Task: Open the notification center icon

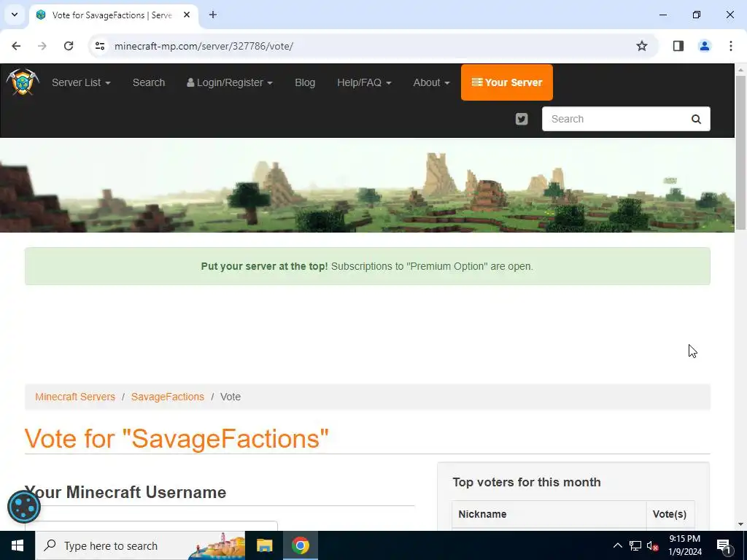Action: 724,545
